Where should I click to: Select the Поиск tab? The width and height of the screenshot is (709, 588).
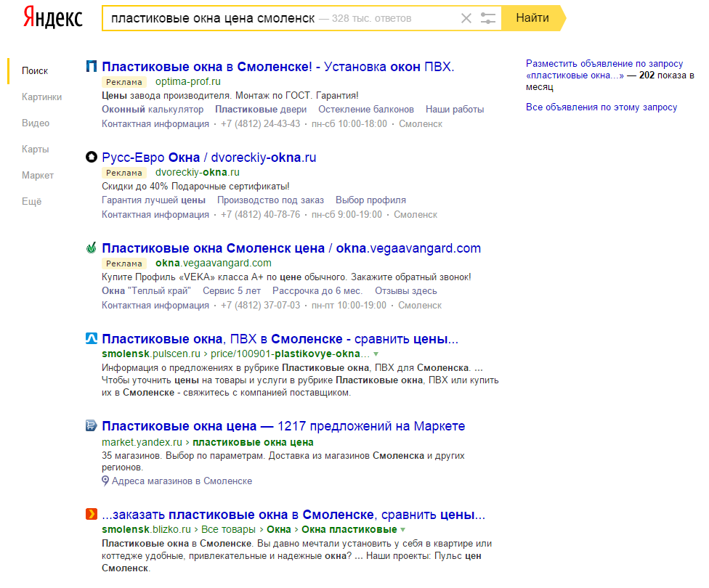(x=35, y=71)
